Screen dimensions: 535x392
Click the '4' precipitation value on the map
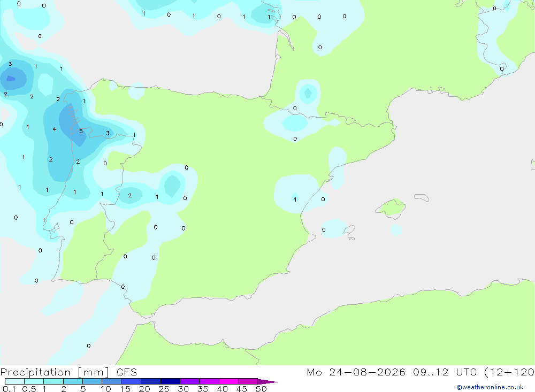coord(55,129)
